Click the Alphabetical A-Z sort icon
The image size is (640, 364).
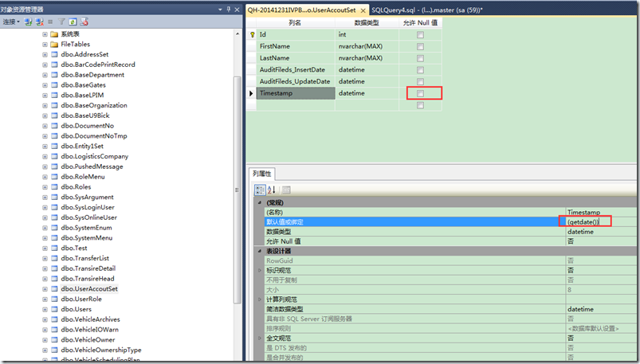coord(272,190)
